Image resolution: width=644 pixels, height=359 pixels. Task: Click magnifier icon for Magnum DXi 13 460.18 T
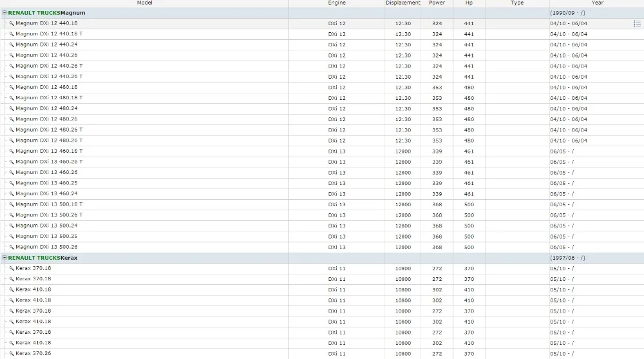(x=12, y=151)
